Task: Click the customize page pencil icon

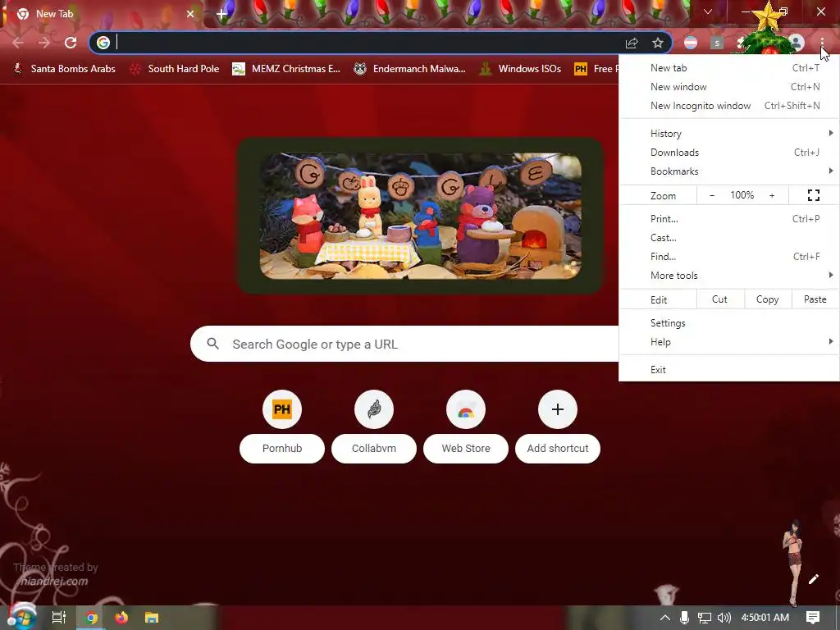Action: [813, 579]
